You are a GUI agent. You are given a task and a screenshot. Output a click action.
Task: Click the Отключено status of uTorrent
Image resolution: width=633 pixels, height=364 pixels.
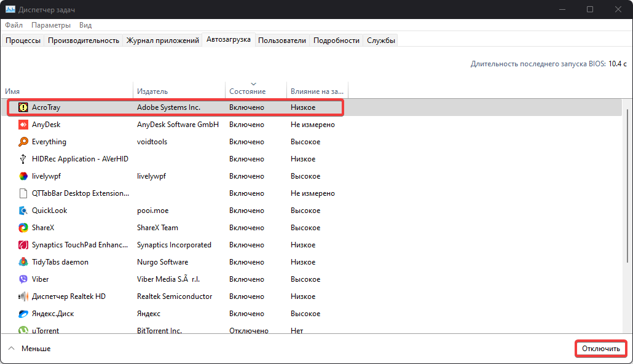click(x=249, y=330)
